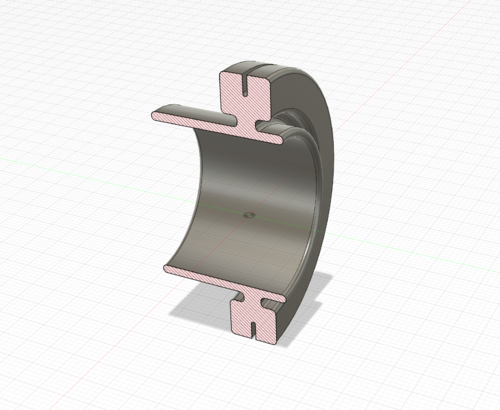The image size is (500, 410).
Task: Click the narrow groove in the top flange section
Action: click(x=245, y=86)
